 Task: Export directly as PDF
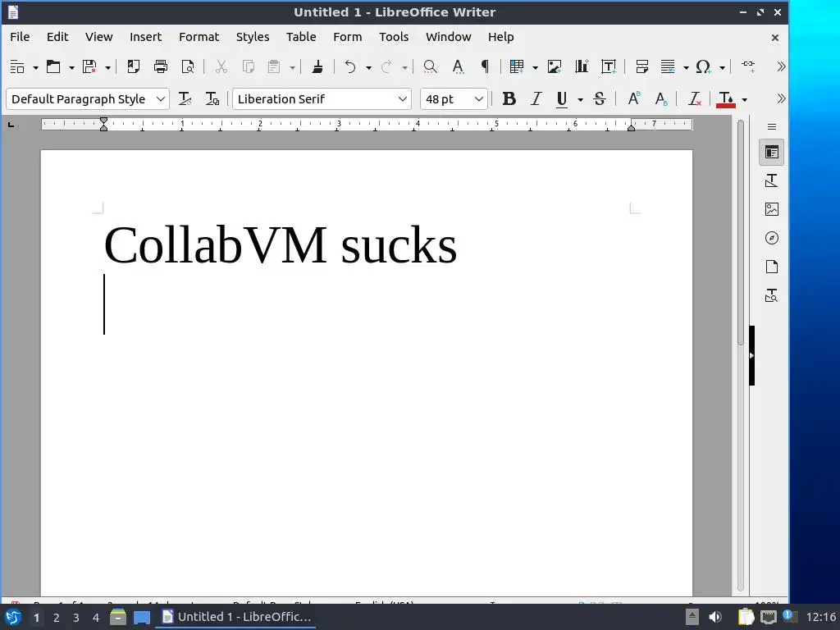(x=134, y=66)
